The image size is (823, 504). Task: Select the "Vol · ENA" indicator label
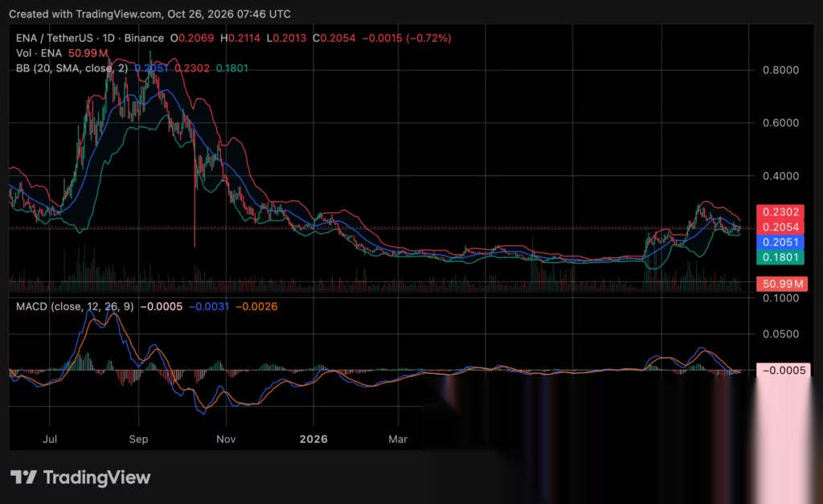click(x=39, y=53)
